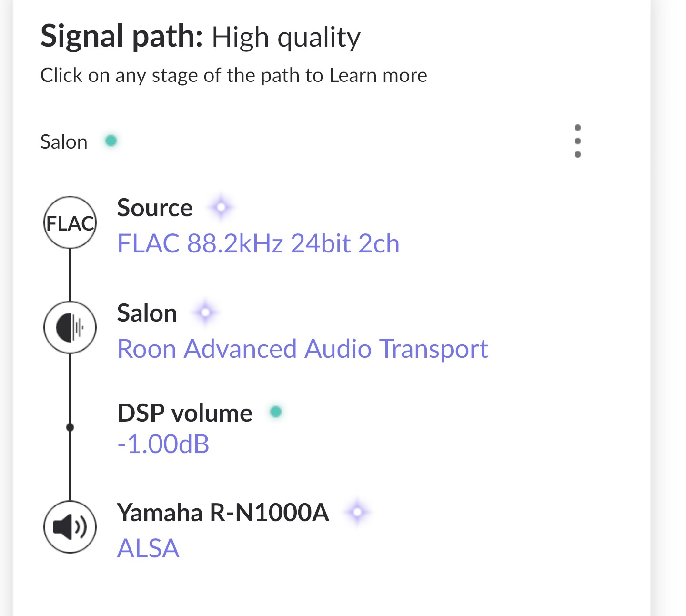Click the small dot on the signal path line
This screenshot has height=616, width=686.
pos(71,427)
